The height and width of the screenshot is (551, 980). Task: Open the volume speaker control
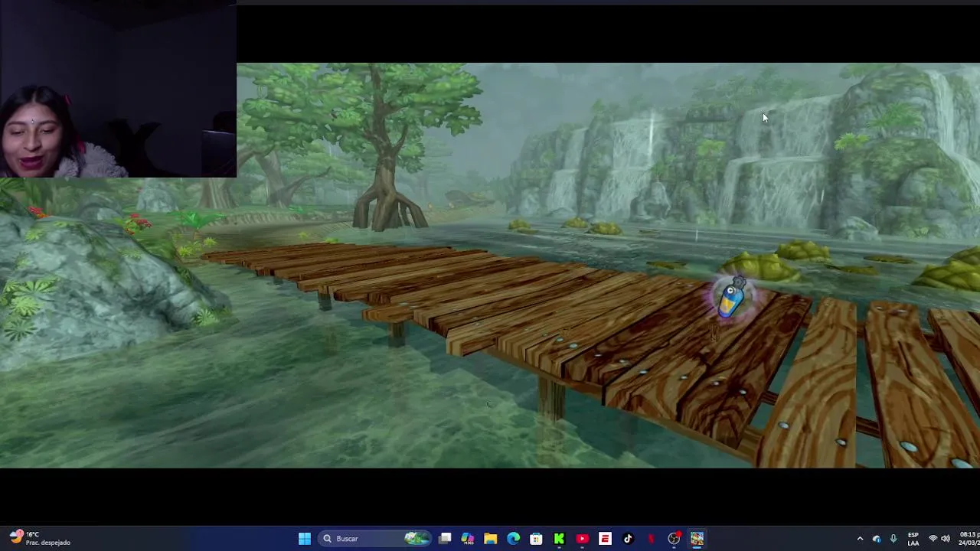coord(946,539)
